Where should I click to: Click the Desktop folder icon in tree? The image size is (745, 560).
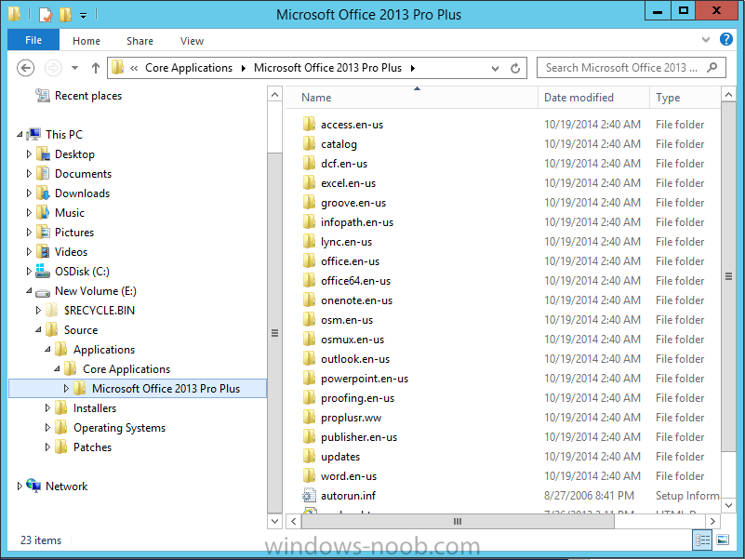(x=43, y=154)
